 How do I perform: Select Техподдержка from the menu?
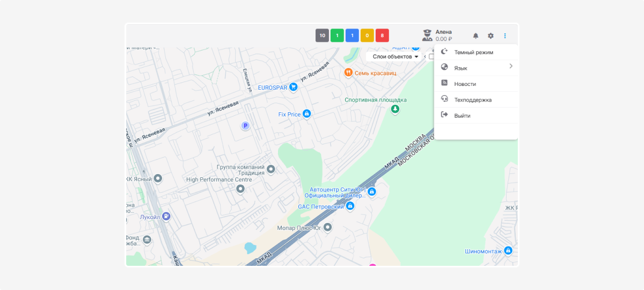472,100
